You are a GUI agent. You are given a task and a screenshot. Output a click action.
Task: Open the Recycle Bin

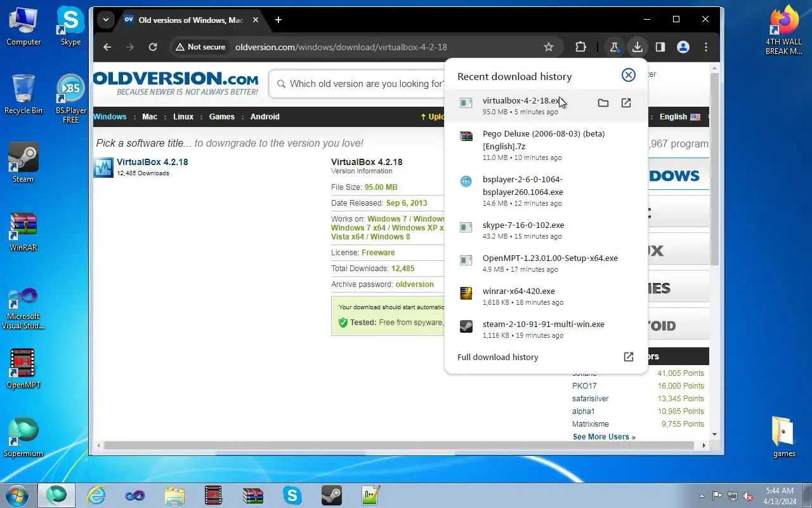[x=23, y=95]
